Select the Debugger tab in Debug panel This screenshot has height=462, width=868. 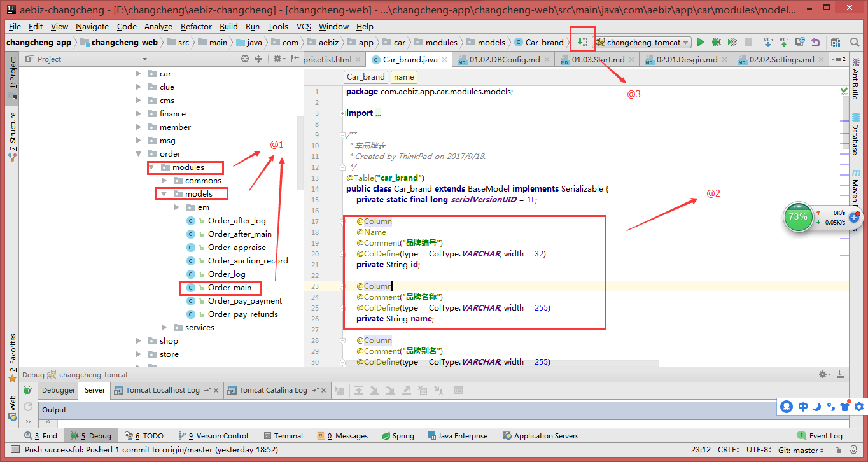coord(59,390)
